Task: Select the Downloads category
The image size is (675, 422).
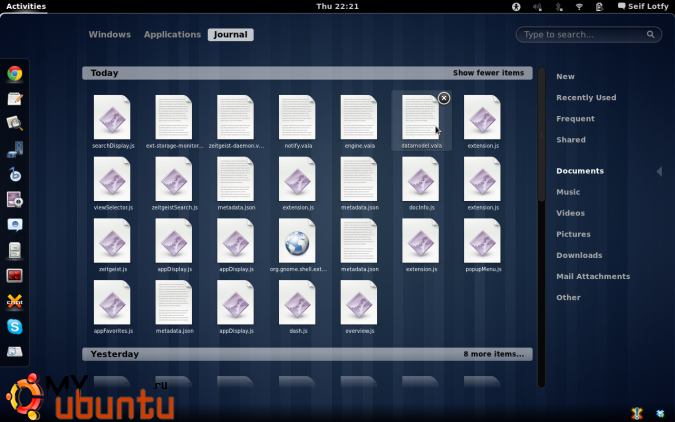Action: [x=579, y=255]
